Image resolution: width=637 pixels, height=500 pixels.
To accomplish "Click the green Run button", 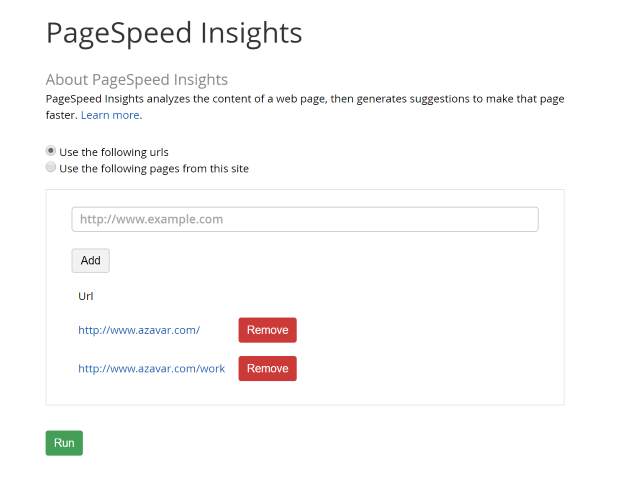I will 64,443.
